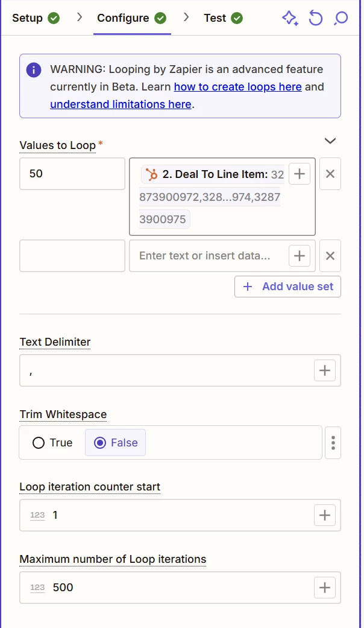This screenshot has height=628, width=364.
Task: Remove the first value row with X
Action: (x=330, y=174)
